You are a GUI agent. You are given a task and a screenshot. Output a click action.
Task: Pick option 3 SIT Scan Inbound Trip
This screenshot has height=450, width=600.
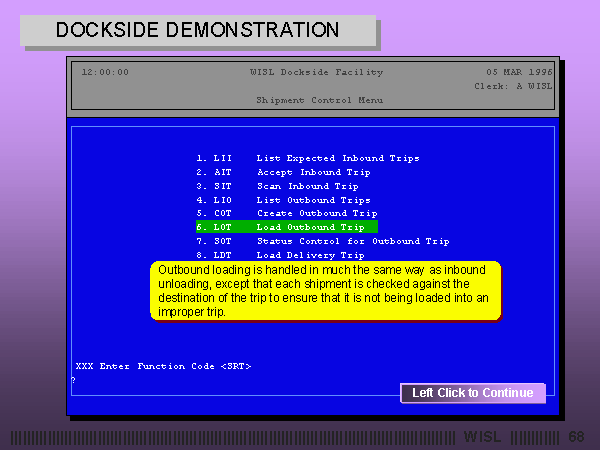[x=277, y=186]
